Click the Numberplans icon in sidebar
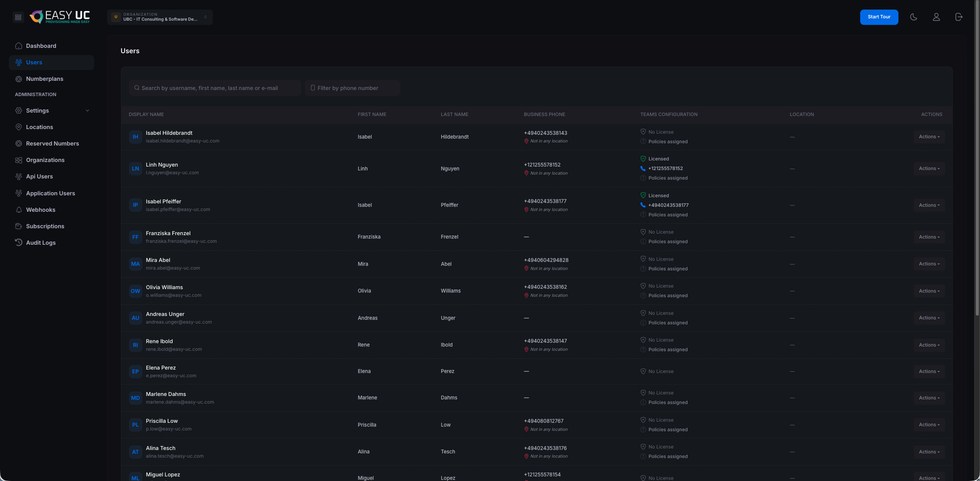The height and width of the screenshot is (481, 980). [x=18, y=79]
